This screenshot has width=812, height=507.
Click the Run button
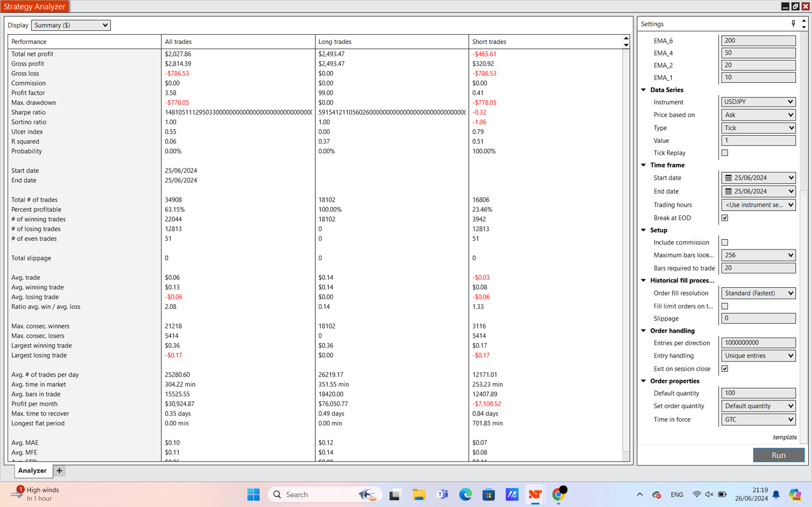point(778,455)
